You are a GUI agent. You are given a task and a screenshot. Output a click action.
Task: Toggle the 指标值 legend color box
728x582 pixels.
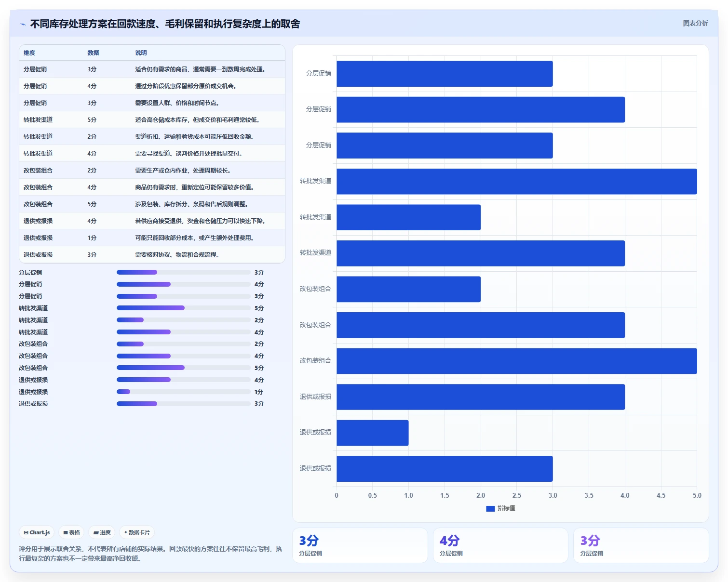(x=490, y=508)
